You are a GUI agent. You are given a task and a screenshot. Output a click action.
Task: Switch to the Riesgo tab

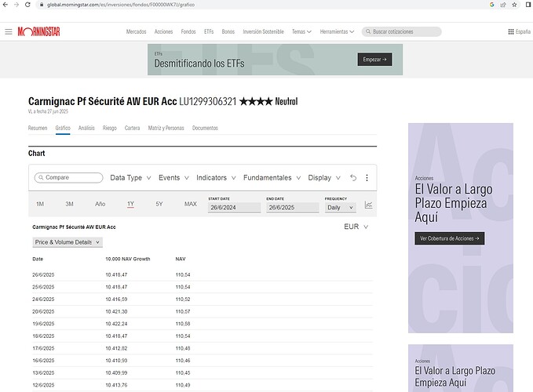click(109, 128)
